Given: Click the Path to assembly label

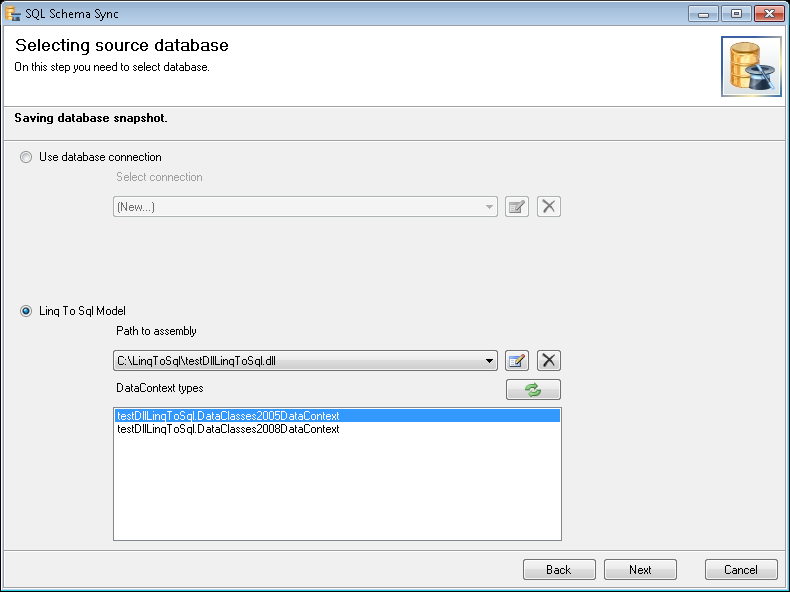Looking at the screenshot, I should pos(156,331).
